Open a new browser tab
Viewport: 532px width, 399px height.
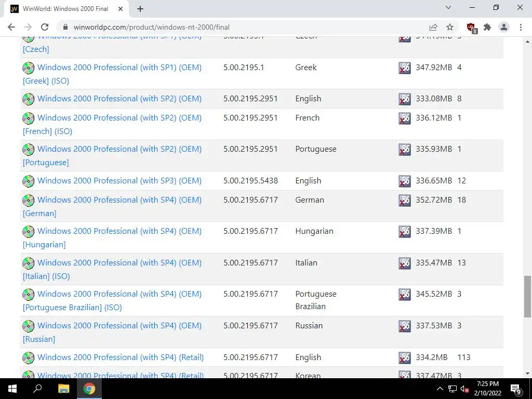pos(140,9)
